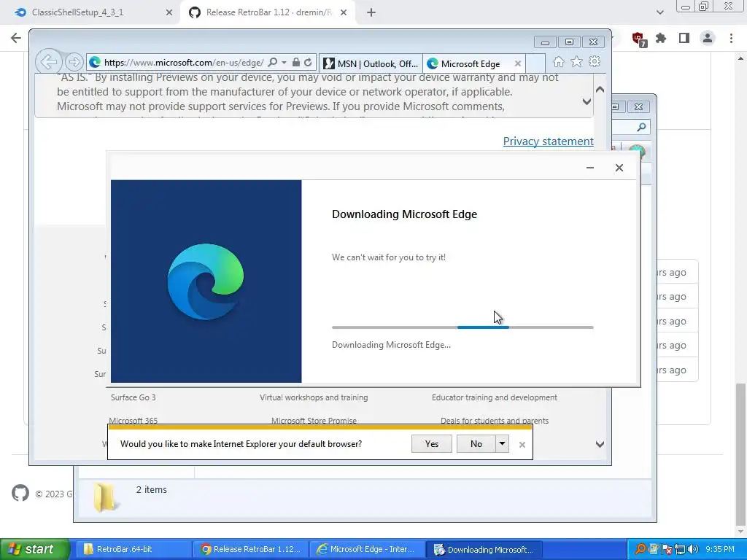Image resolution: width=747 pixels, height=560 pixels.
Task: Minimize the Edge installer dialog
Action: pyautogui.click(x=589, y=168)
